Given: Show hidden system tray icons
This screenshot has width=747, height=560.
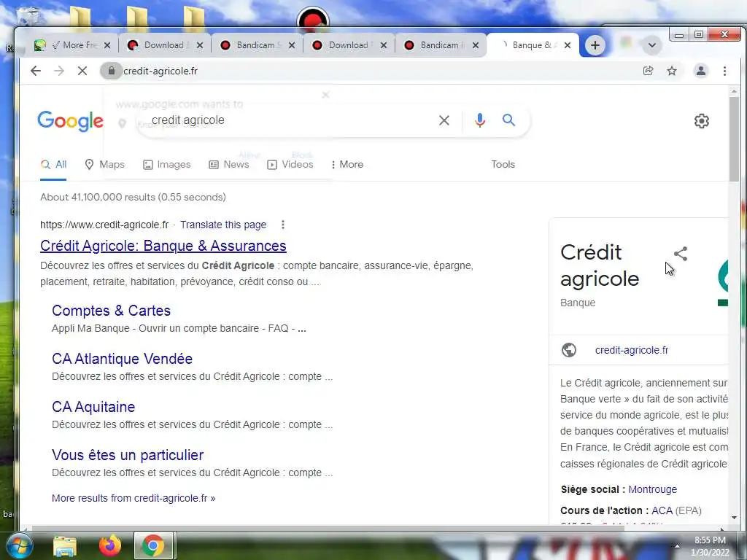Looking at the screenshot, I should pyautogui.click(x=677, y=545).
